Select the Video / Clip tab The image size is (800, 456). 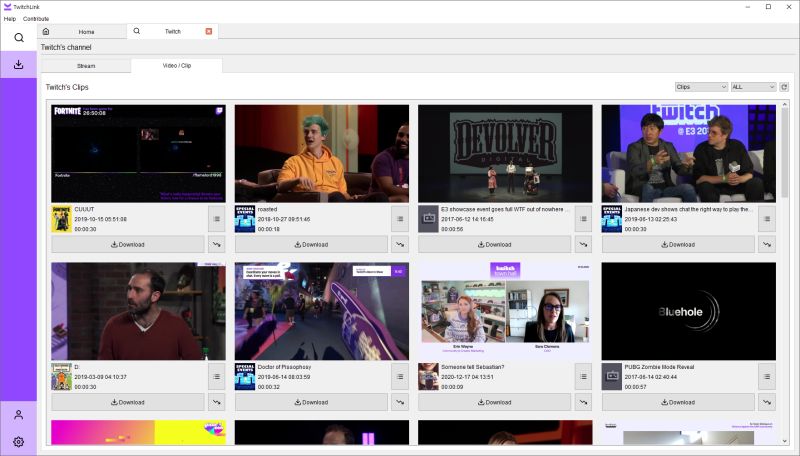coord(177,65)
